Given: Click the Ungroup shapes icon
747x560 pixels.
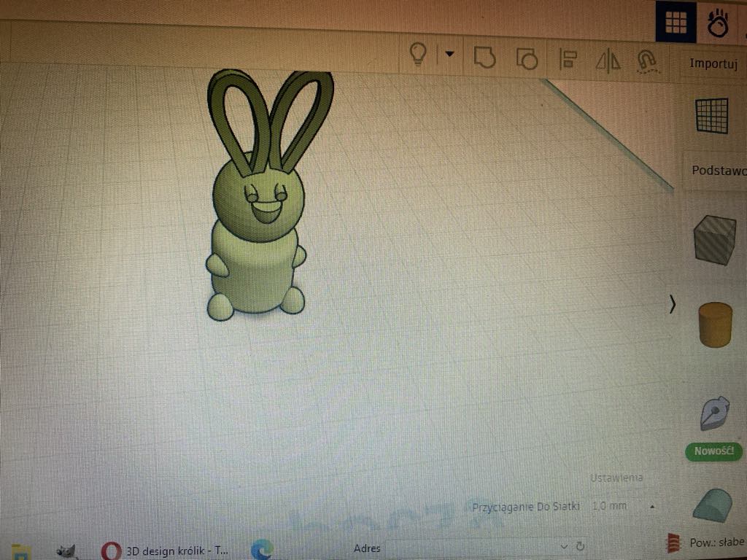Looking at the screenshot, I should pos(527,59).
